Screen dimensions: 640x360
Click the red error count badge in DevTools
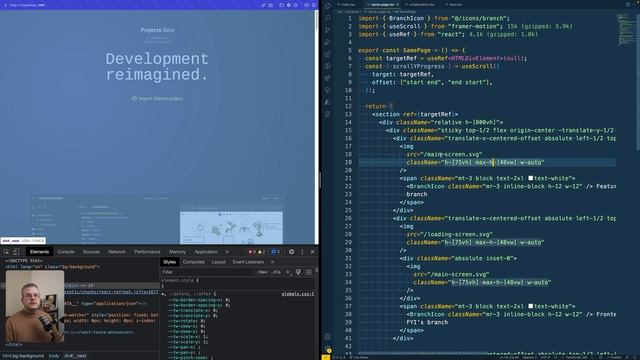tap(252, 252)
